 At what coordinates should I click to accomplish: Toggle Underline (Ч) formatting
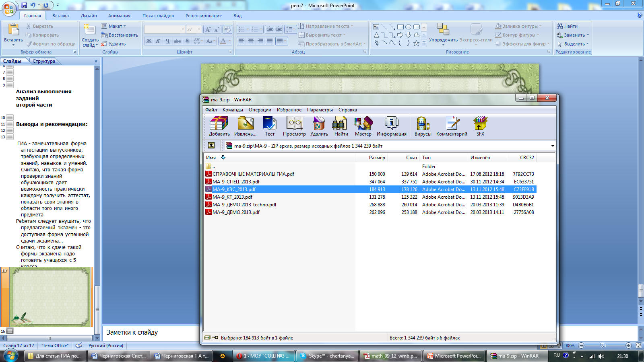[167, 41]
